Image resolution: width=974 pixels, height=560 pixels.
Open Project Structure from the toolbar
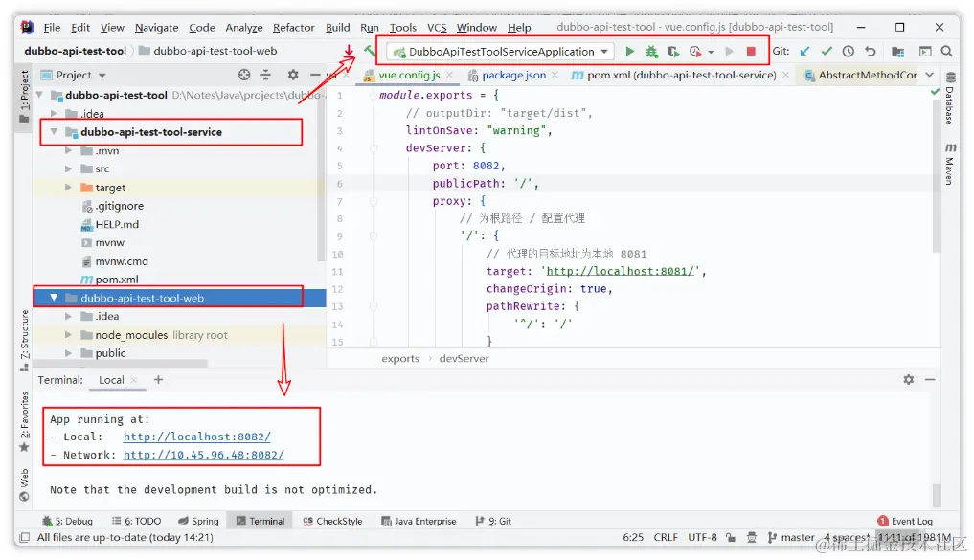point(897,52)
